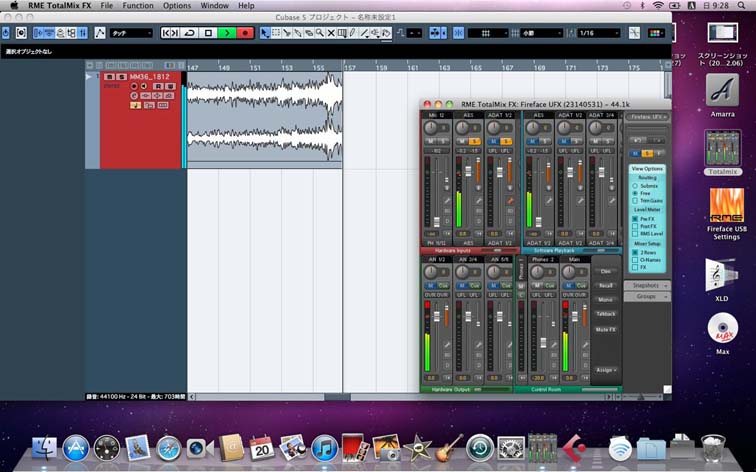Toggle record enable on MM36_1812 track
Screen dimensions: 756x472
click(134, 86)
